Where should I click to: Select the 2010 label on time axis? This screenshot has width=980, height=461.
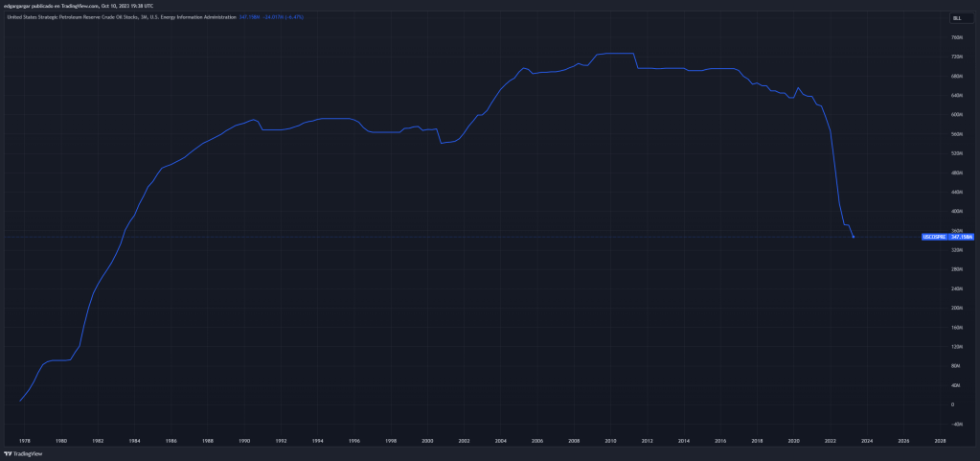pos(610,441)
